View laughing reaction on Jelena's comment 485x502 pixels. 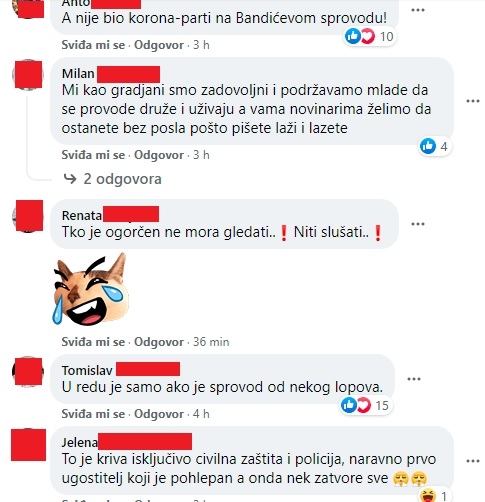point(435,495)
